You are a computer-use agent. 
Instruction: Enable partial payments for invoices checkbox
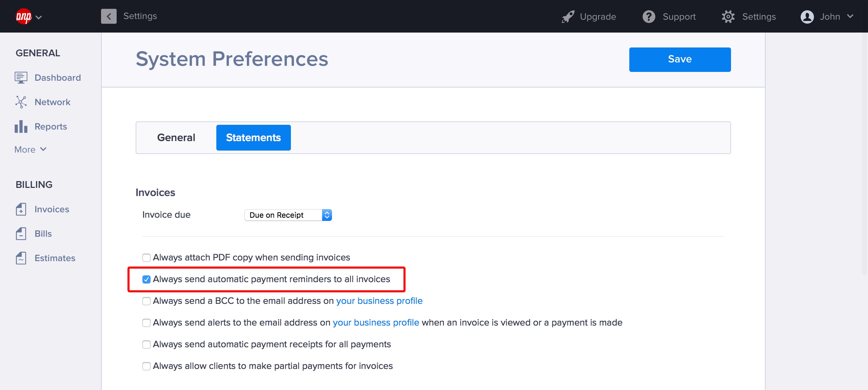tap(146, 366)
